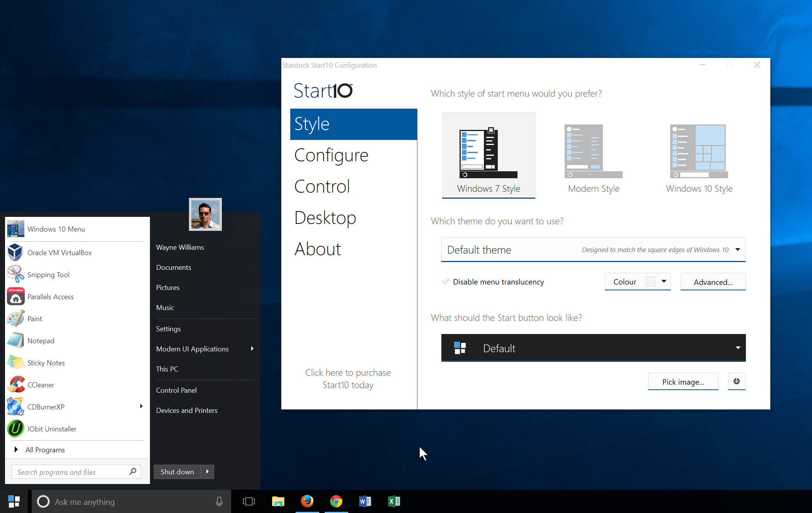Click here to purchase Start10
The width and height of the screenshot is (812, 513).
[x=347, y=379]
